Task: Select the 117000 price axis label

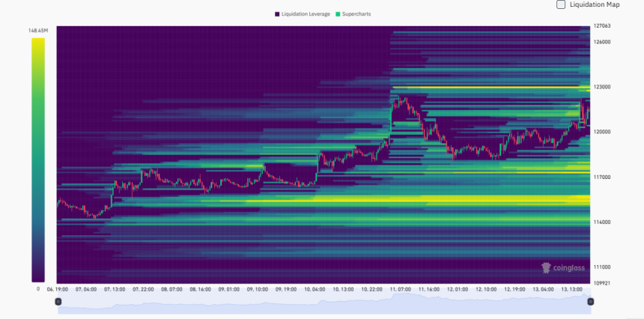Action: 602,177
